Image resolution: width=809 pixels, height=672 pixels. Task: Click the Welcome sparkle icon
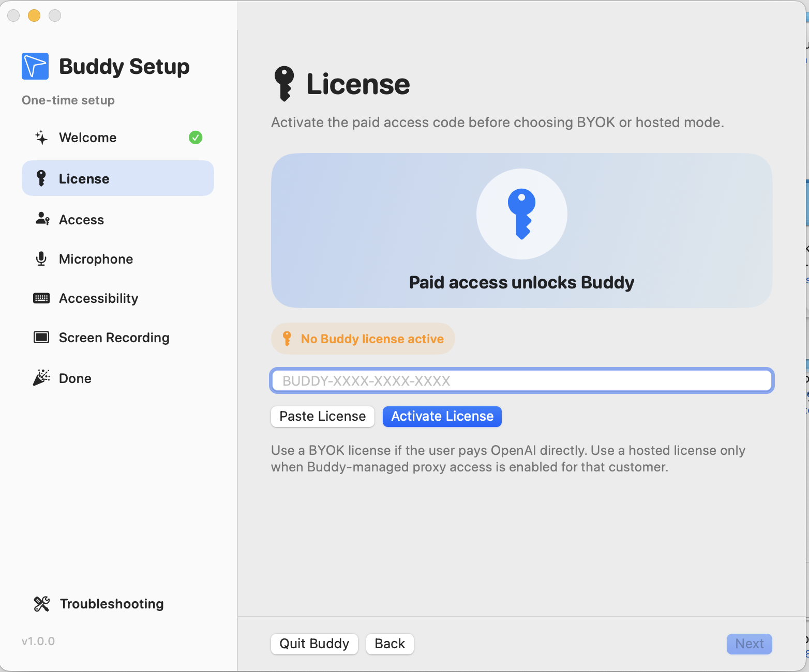tap(41, 138)
